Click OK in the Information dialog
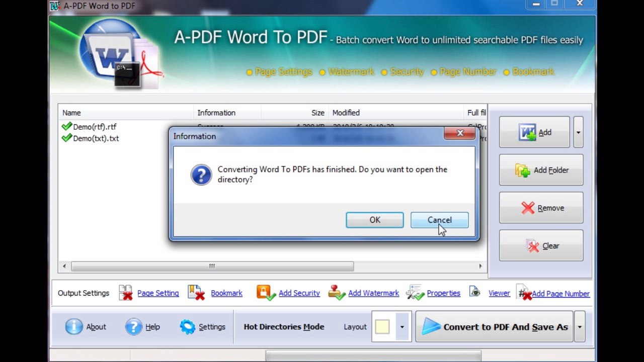 tap(375, 220)
